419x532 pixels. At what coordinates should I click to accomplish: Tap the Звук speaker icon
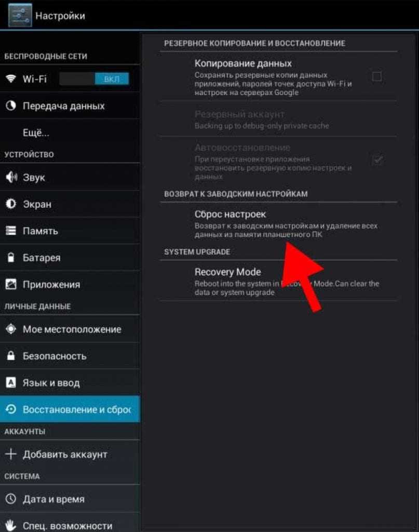(x=11, y=177)
